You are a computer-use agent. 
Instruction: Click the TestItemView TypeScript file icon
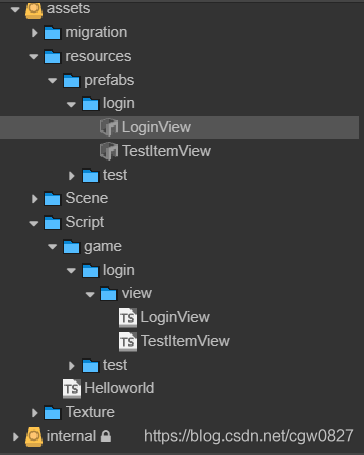coord(128,342)
